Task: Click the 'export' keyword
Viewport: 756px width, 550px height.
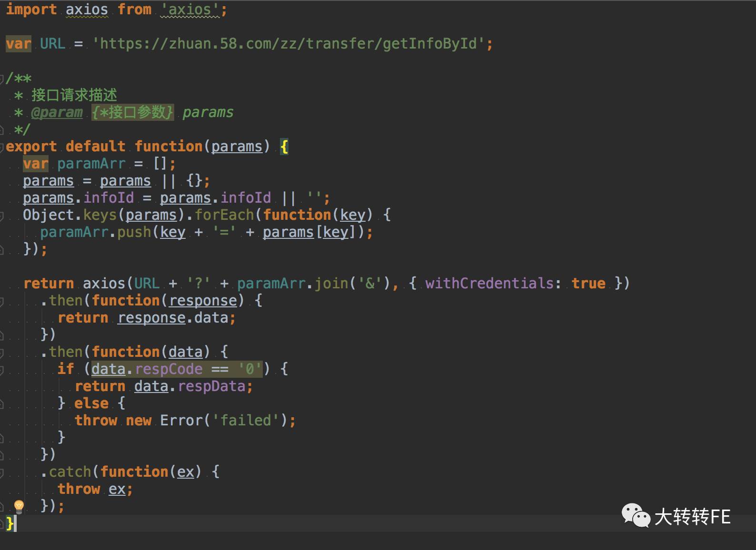Action: (31, 147)
